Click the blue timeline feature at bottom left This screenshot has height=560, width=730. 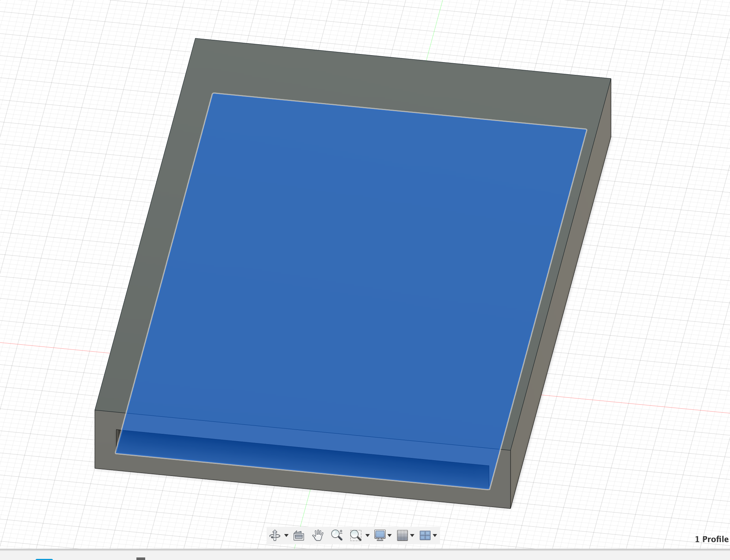(x=44, y=559)
